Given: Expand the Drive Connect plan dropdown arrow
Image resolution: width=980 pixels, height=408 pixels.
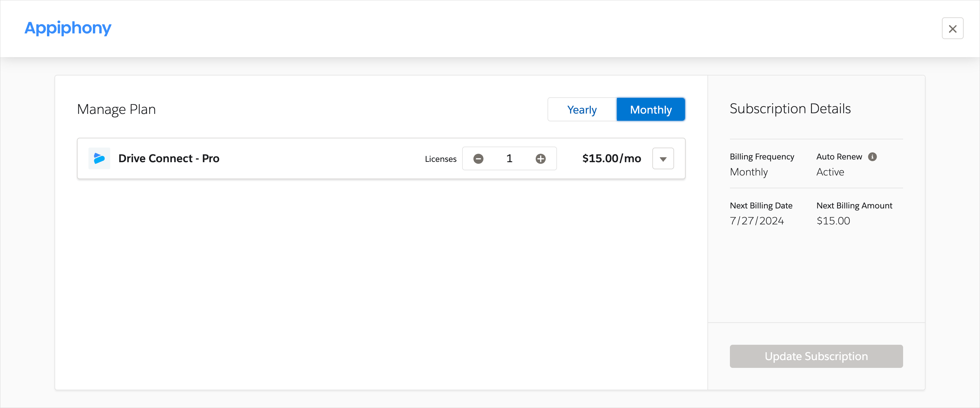Looking at the screenshot, I should [663, 158].
